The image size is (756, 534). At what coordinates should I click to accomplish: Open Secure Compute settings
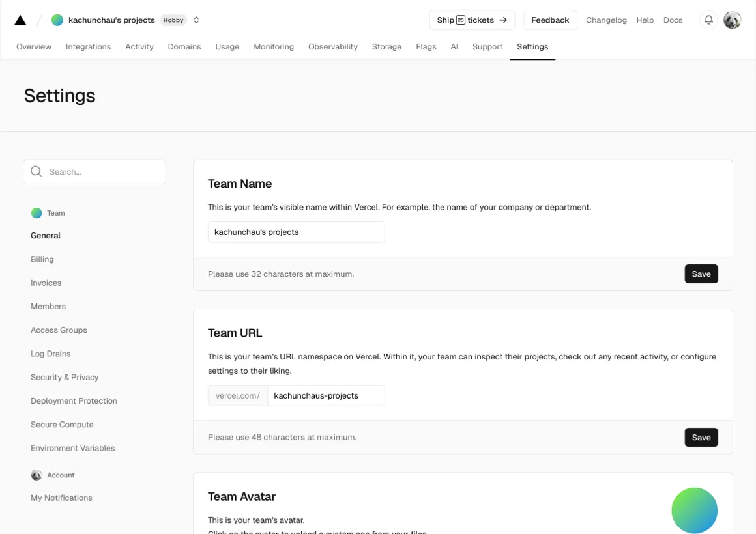coord(62,425)
